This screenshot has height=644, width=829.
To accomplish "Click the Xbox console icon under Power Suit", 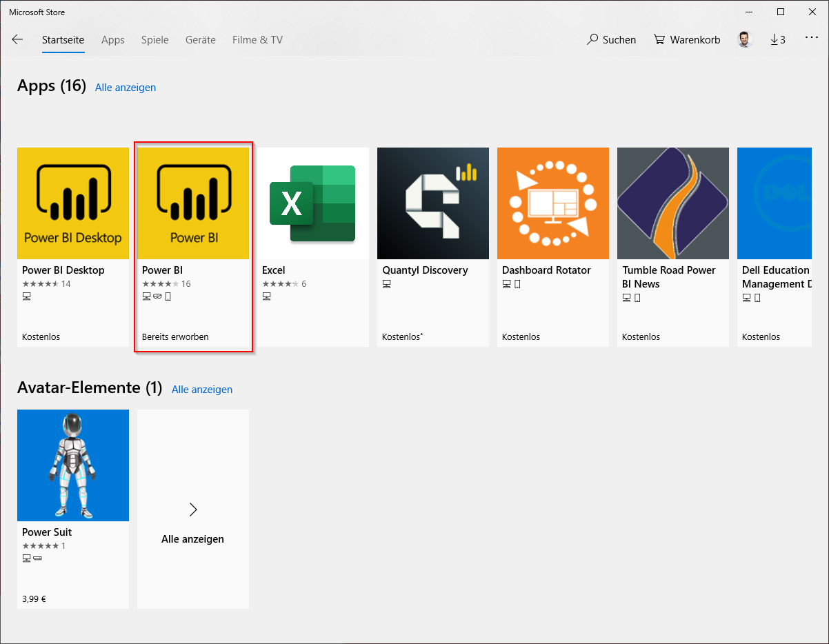I will click(x=37, y=559).
